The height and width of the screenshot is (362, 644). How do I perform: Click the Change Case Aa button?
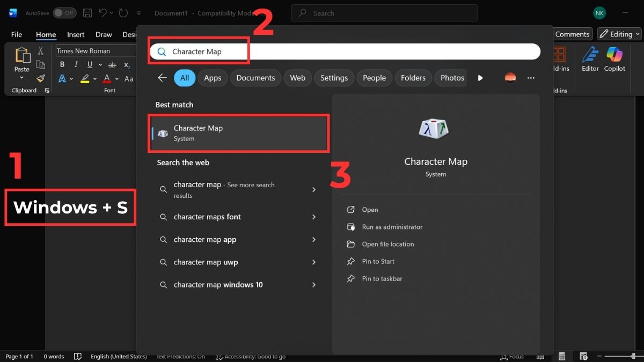[129, 79]
